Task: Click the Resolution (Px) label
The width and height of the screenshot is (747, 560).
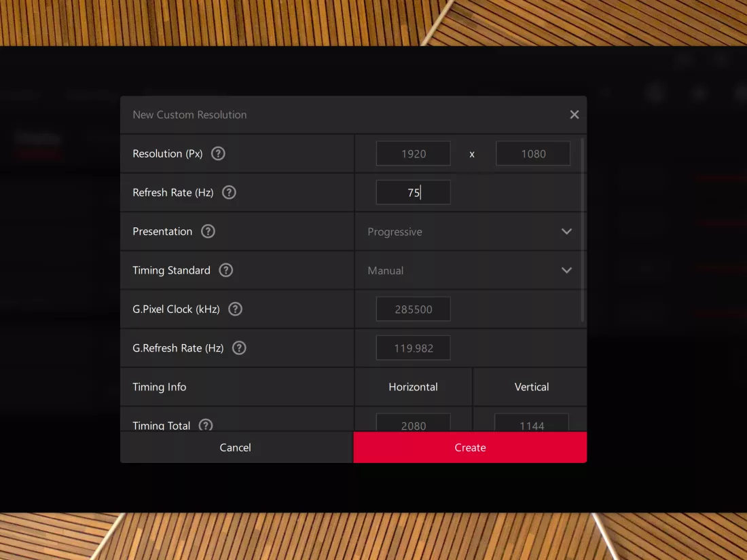Action: [x=168, y=154]
